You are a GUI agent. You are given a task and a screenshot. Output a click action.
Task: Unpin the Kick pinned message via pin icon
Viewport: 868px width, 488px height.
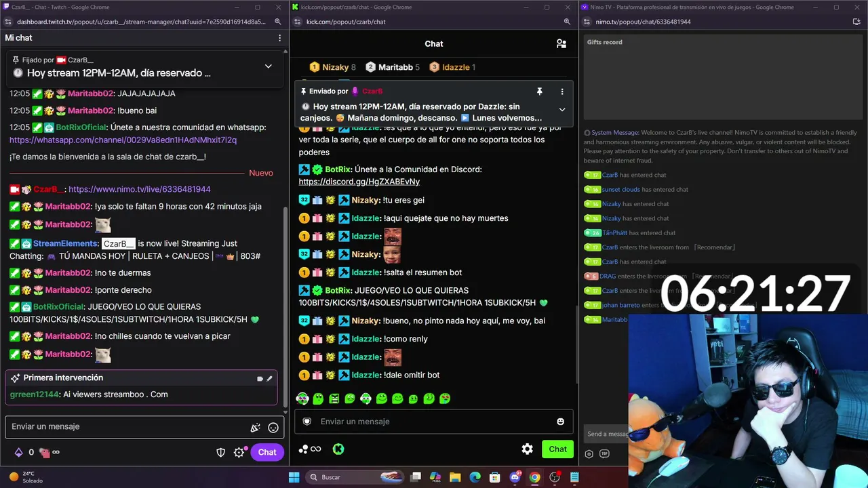coord(540,91)
